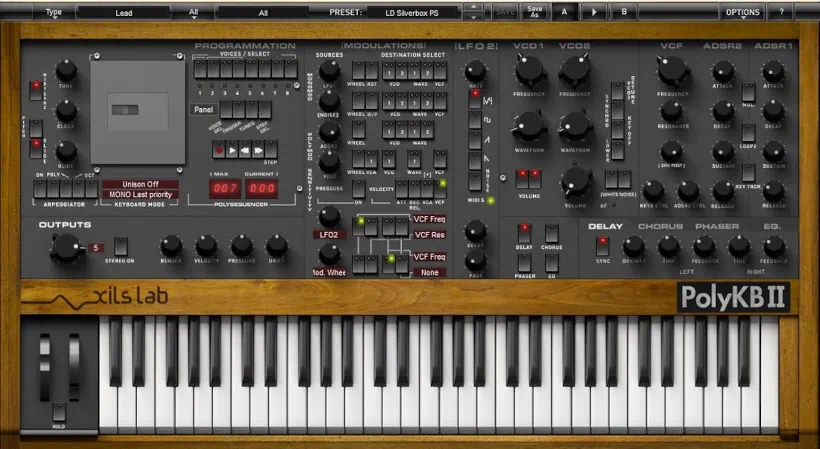Select the LFO2 falling sawtooth waveform switch

pyautogui.click(x=475, y=160)
